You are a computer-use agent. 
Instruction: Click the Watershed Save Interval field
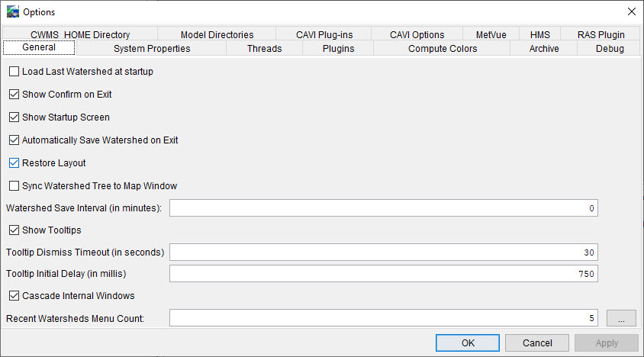click(384, 208)
